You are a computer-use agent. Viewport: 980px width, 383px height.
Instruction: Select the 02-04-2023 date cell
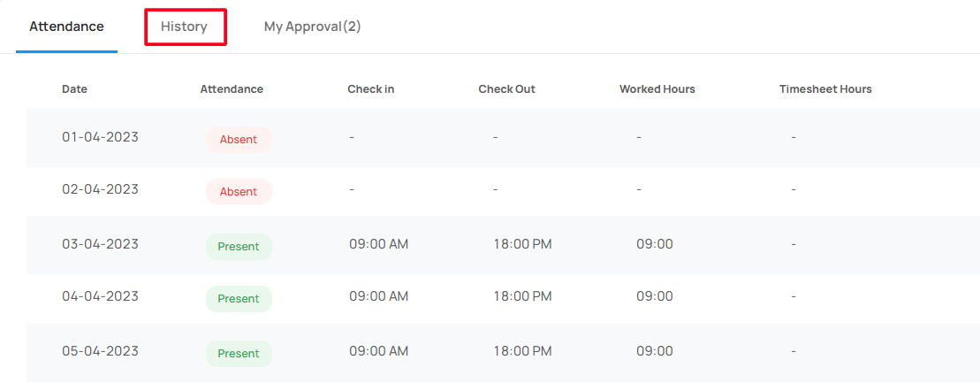(100, 189)
